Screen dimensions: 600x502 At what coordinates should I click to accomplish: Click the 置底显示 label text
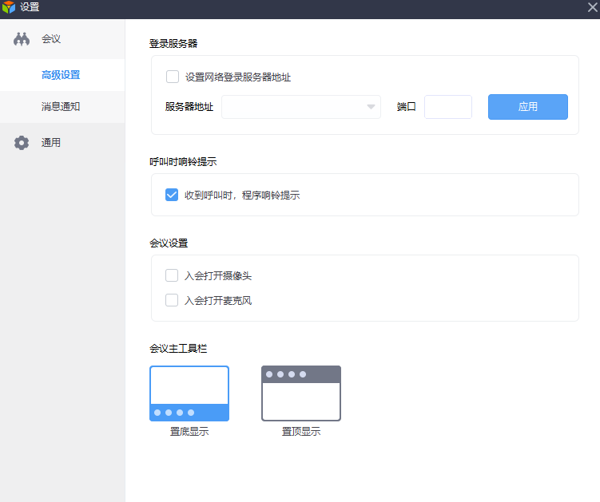point(189,432)
